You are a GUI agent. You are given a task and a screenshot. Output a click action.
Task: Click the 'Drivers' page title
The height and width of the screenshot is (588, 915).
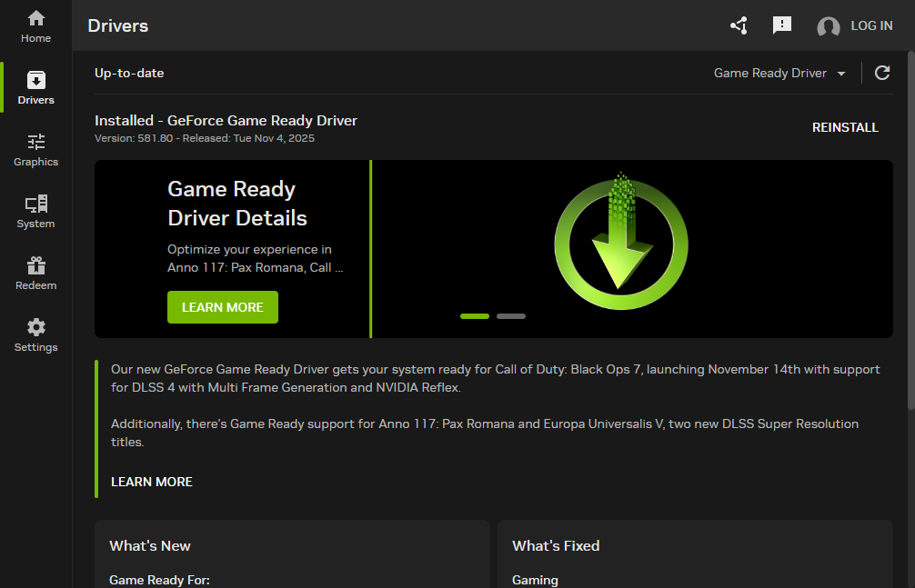tap(118, 25)
